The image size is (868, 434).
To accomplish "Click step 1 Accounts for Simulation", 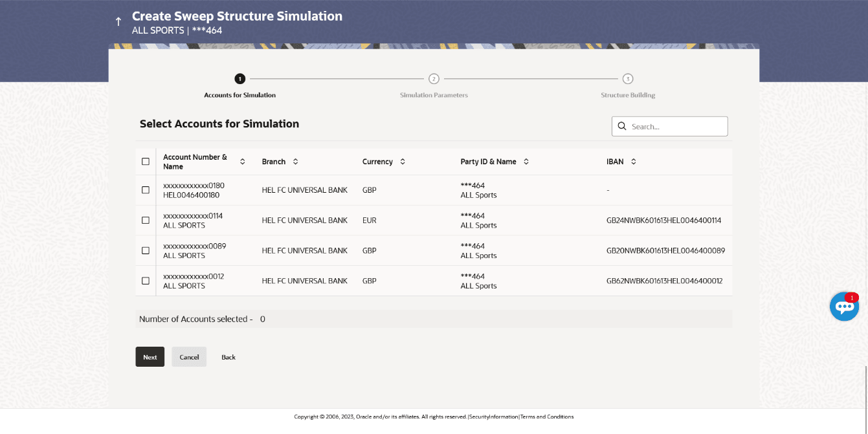I will point(239,79).
